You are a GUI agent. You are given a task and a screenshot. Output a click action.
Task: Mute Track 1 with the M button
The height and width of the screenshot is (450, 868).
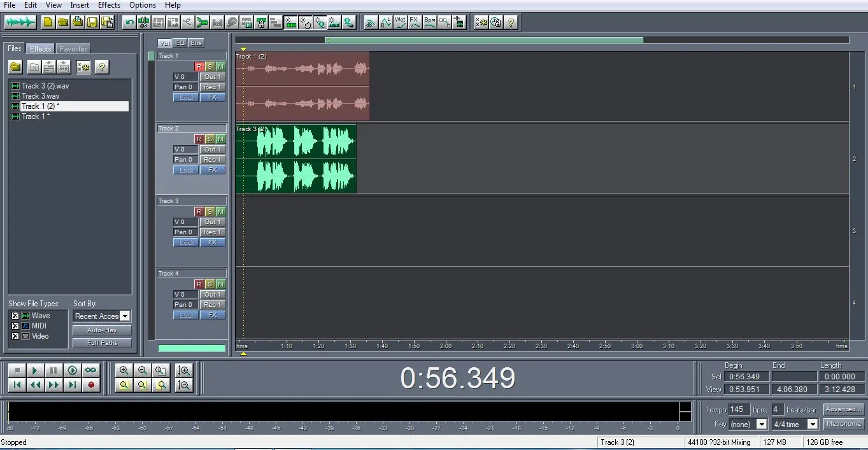point(220,66)
